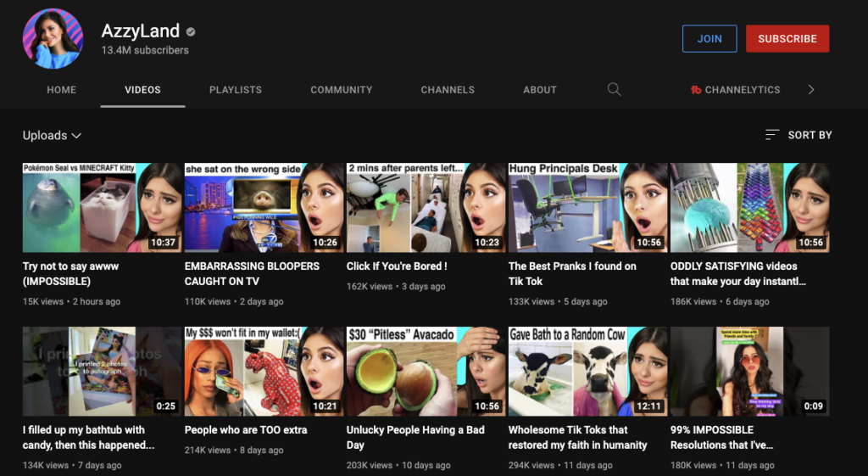The image size is (868, 476).
Task: Open 'Unlucky People Having a Bad Day' title
Action: 415,437
